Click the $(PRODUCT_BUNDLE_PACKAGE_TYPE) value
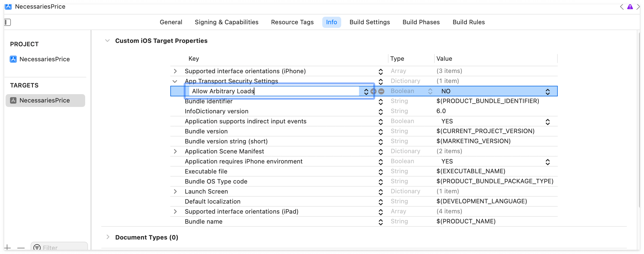 point(495,181)
